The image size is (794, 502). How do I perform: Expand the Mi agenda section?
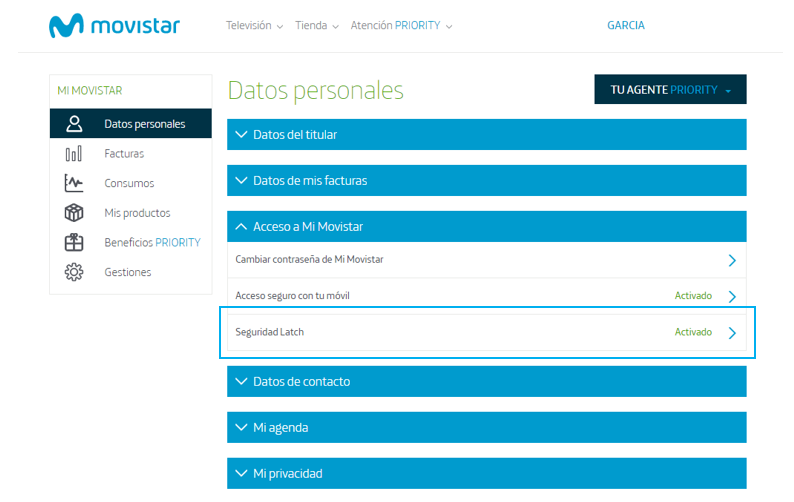click(x=486, y=427)
